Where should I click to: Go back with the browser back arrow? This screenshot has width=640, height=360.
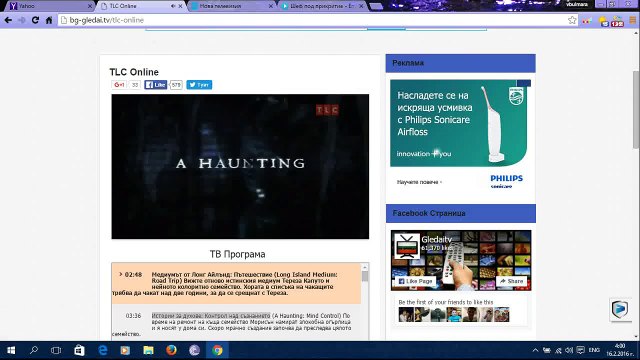point(8,20)
